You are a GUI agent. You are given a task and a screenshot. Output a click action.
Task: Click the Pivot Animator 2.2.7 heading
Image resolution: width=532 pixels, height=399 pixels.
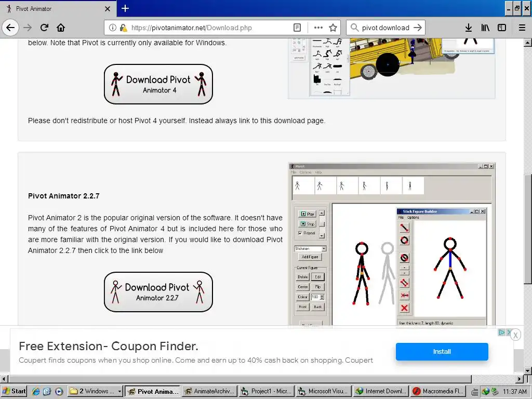tap(63, 196)
